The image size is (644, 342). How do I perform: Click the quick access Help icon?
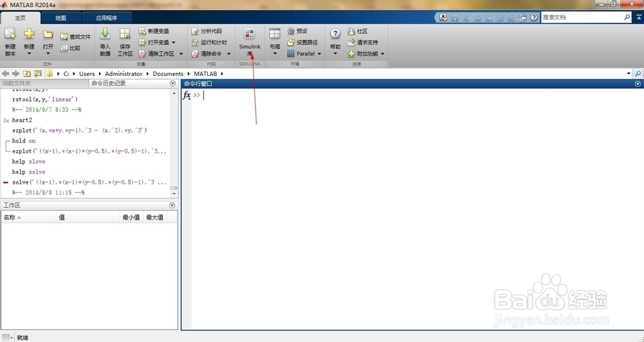point(533,17)
